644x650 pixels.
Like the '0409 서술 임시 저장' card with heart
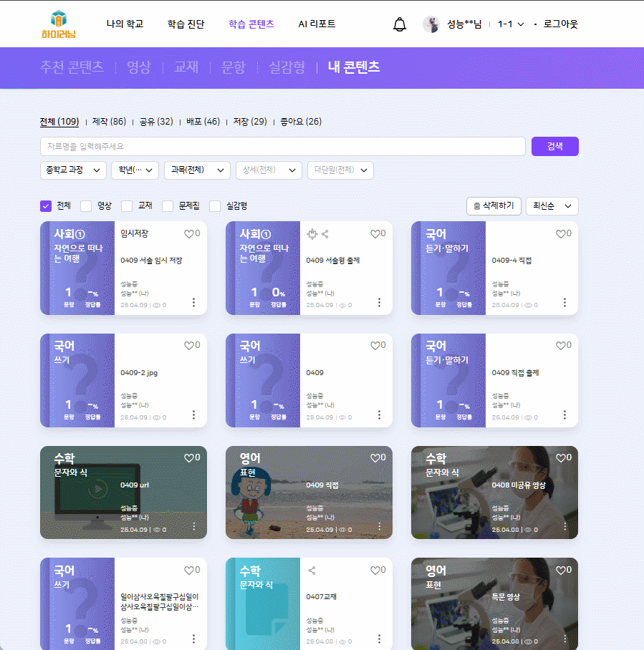pyautogui.click(x=189, y=234)
